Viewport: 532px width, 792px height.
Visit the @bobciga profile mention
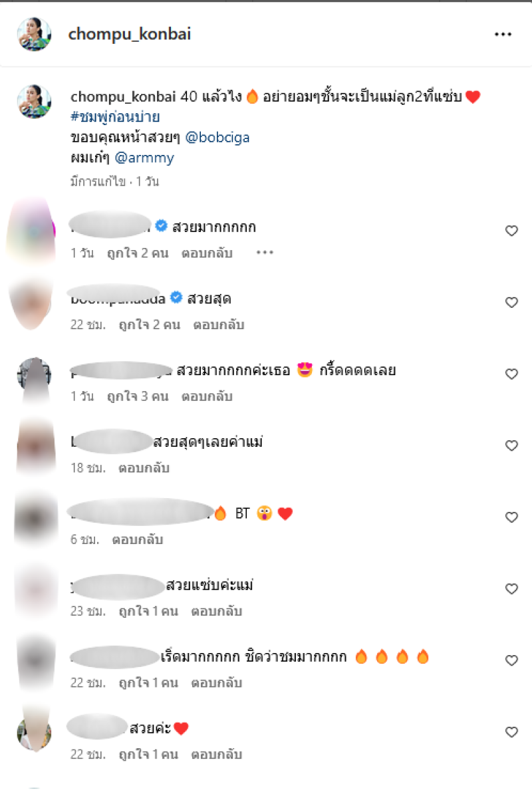[x=217, y=138]
